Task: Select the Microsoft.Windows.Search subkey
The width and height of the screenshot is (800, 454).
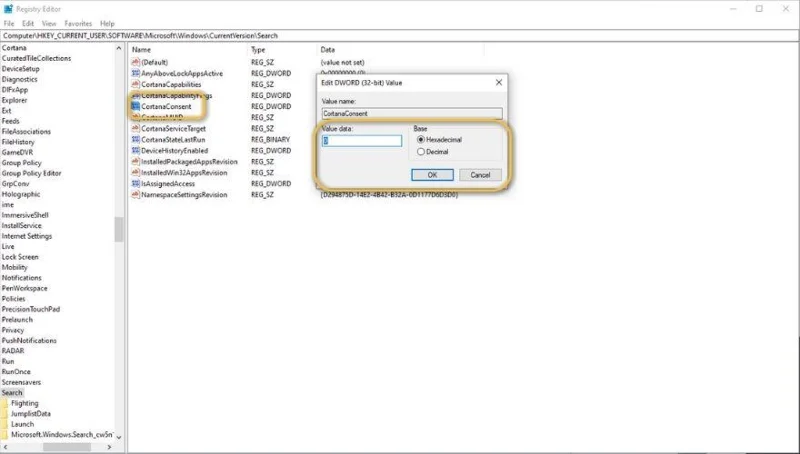Action: 62,435
